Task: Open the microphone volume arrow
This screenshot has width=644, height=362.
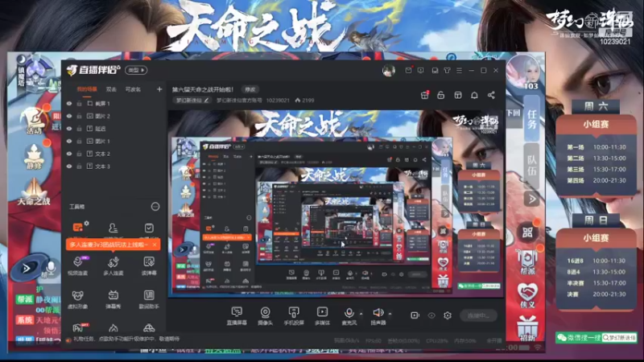Action: (x=361, y=314)
